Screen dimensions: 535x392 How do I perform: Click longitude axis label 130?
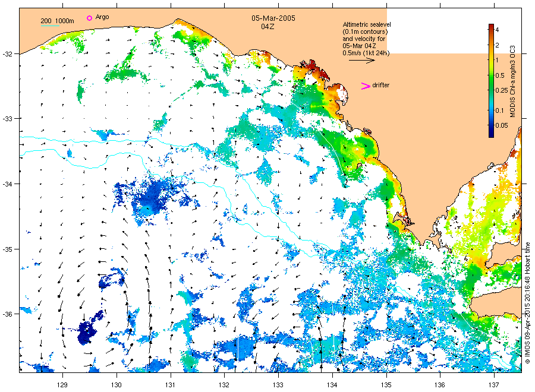pos(117,385)
